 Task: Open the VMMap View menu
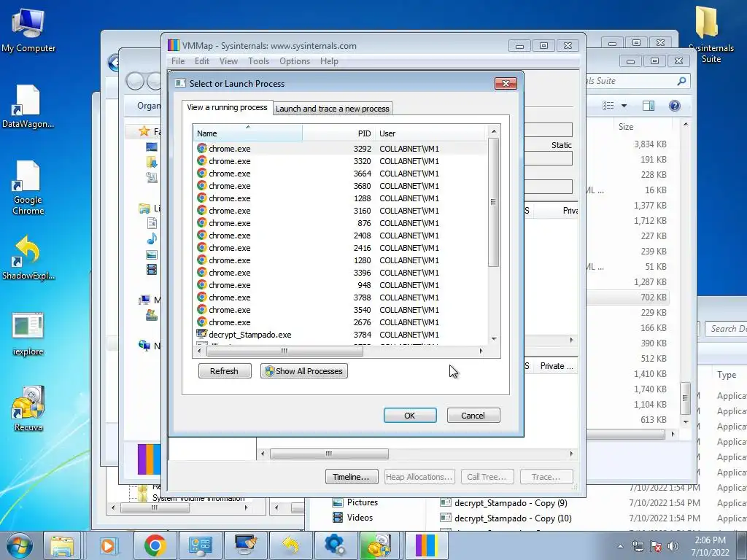click(x=228, y=61)
